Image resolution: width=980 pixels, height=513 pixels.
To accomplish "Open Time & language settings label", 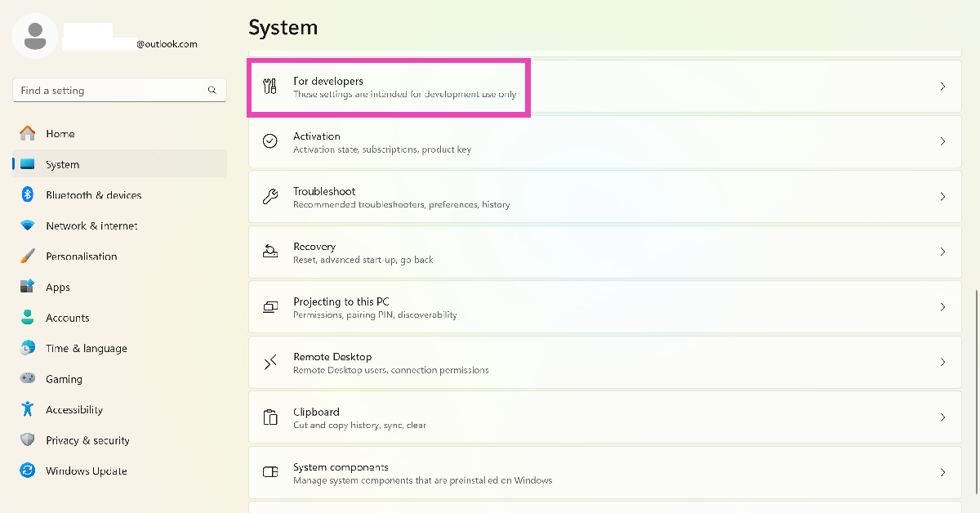I will coord(87,348).
